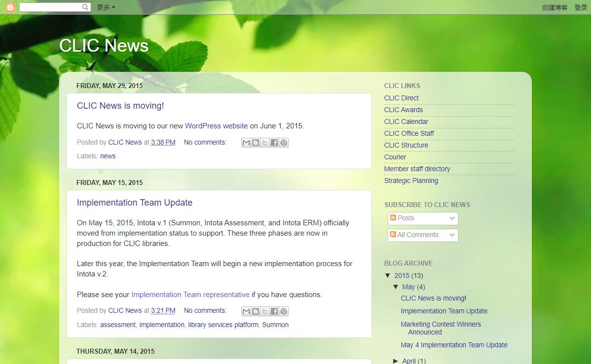This screenshot has height=364, width=591.
Task: Open No comments link on moving post
Action: (205, 142)
